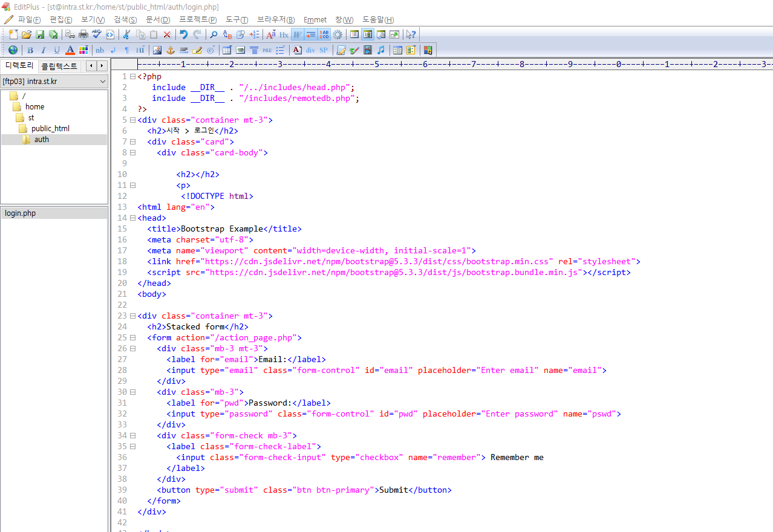
Task: Insert anchor tag with the anchor icon
Action: (171, 50)
